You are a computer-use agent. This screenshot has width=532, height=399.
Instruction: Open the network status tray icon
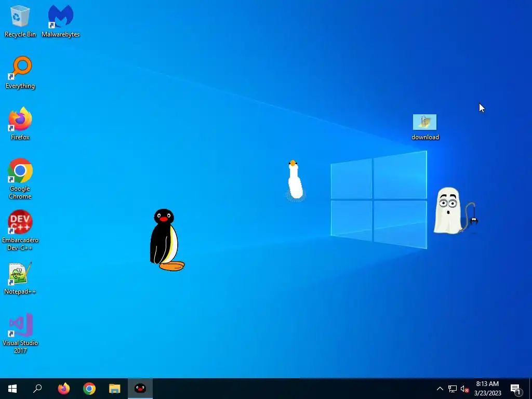453,389
